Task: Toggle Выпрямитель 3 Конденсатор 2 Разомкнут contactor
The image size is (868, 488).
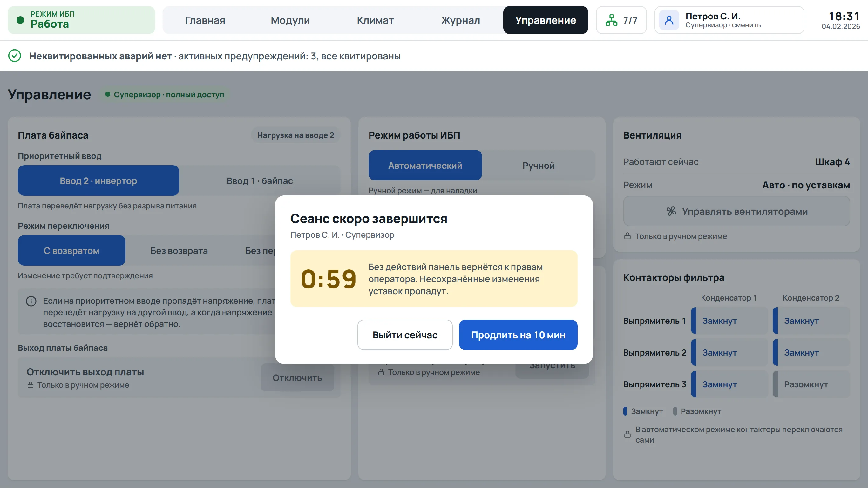Action: [811, 384]
